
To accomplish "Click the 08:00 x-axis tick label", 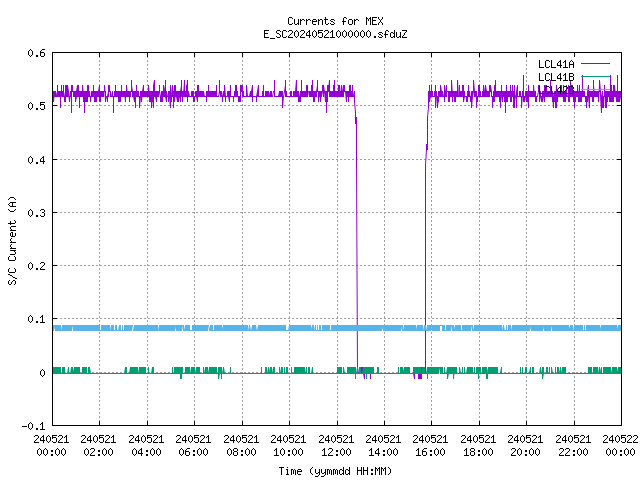I will [241, 446].
